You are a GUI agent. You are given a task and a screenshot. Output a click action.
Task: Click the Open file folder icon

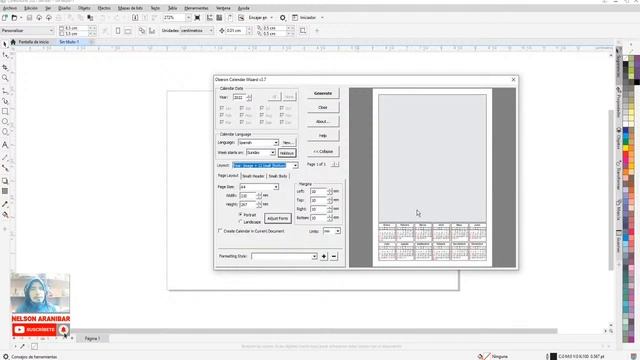(14, 18)
